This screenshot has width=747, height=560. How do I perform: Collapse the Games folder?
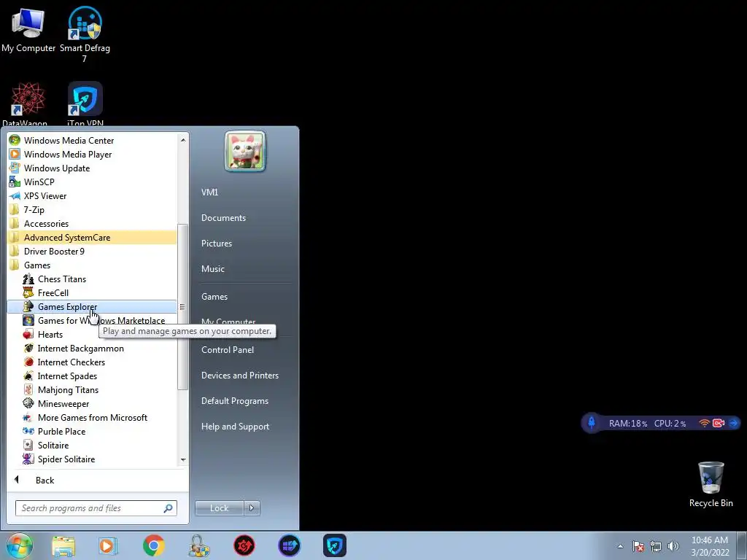coord(92,265)
